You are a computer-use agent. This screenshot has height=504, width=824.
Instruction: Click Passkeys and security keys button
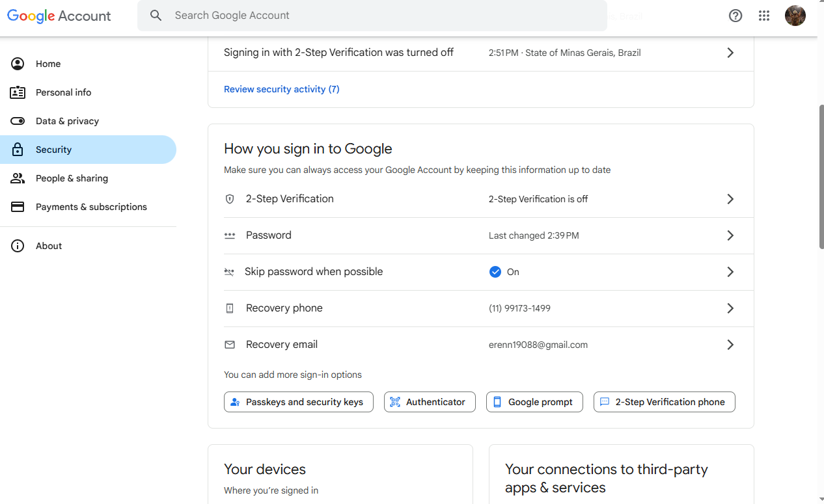pyautogui.click(x=299, y=402)
